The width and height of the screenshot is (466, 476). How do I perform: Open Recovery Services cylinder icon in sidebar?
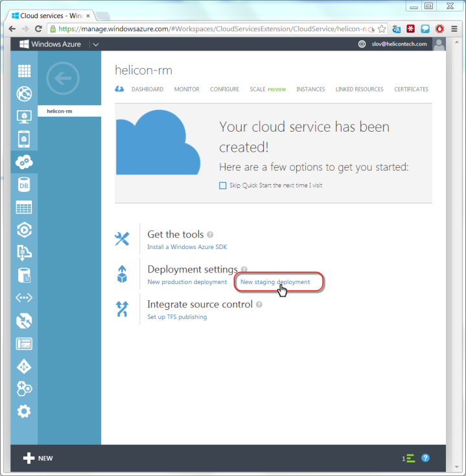click(x=24, y=275)
